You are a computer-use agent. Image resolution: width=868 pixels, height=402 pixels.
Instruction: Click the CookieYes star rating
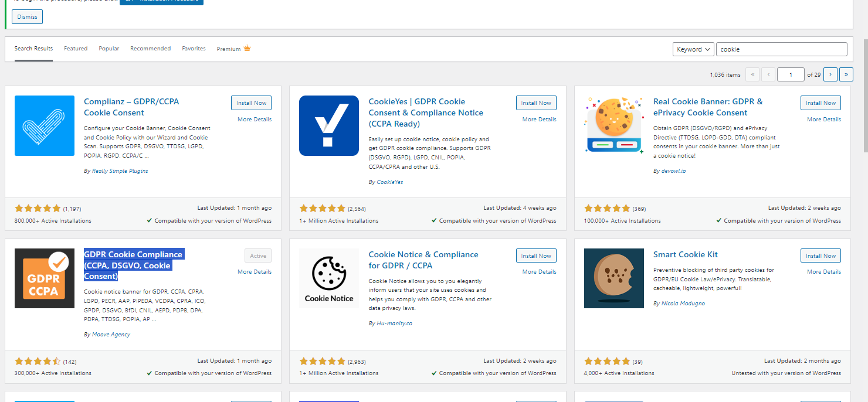tap(322, 208)
